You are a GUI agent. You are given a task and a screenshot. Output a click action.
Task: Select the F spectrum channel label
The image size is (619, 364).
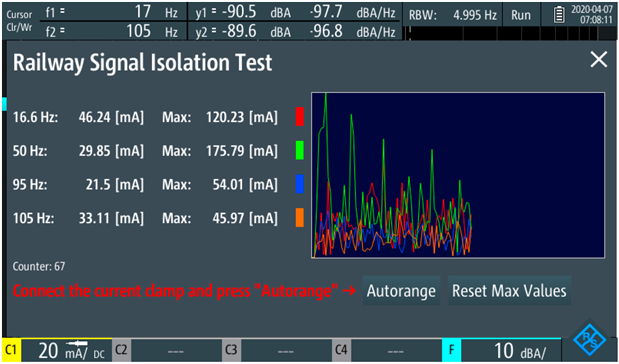(x=451, y=350)
